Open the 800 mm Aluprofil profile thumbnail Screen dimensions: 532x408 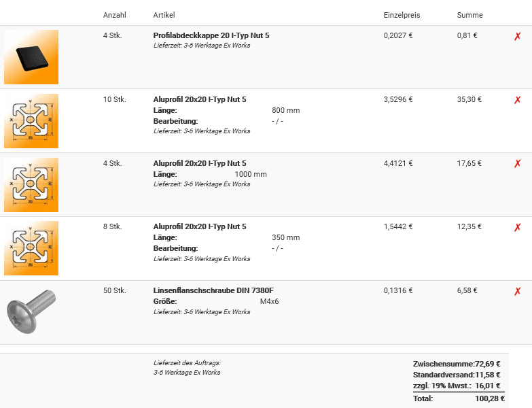[31, 121]
